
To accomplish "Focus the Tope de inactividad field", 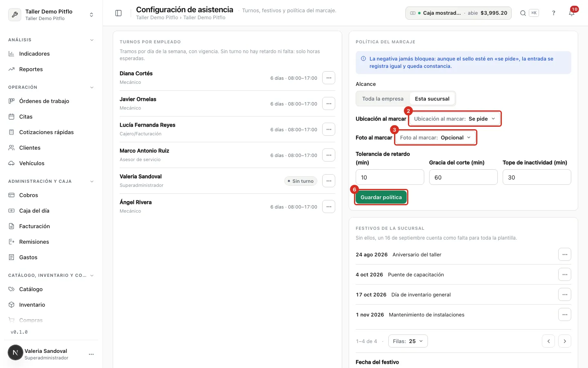I will 537,177.
